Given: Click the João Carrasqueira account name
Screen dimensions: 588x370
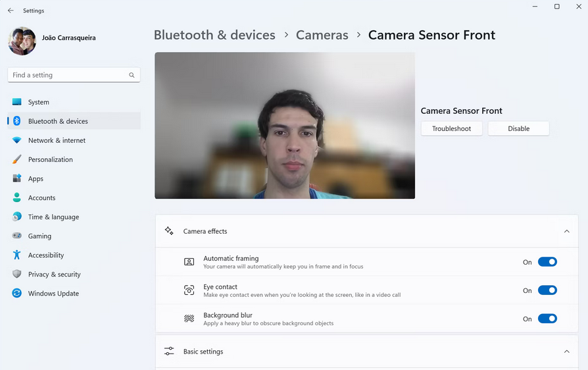Looking at the screenshot, I should click(68, 38).
